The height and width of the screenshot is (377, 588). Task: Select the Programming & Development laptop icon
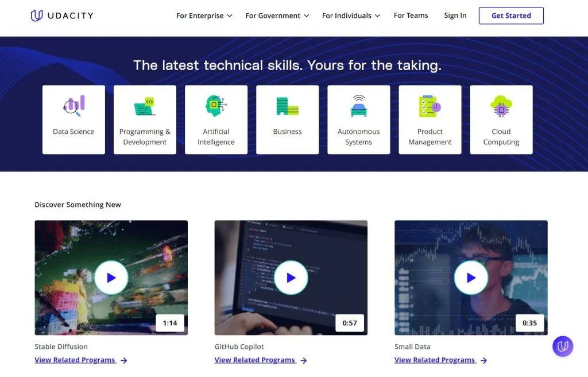pos(145,106)
